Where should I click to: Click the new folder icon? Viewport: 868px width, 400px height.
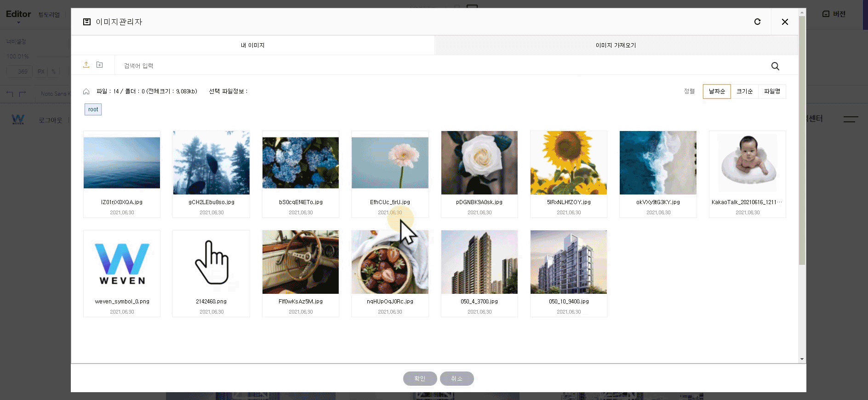pos(99,65)
